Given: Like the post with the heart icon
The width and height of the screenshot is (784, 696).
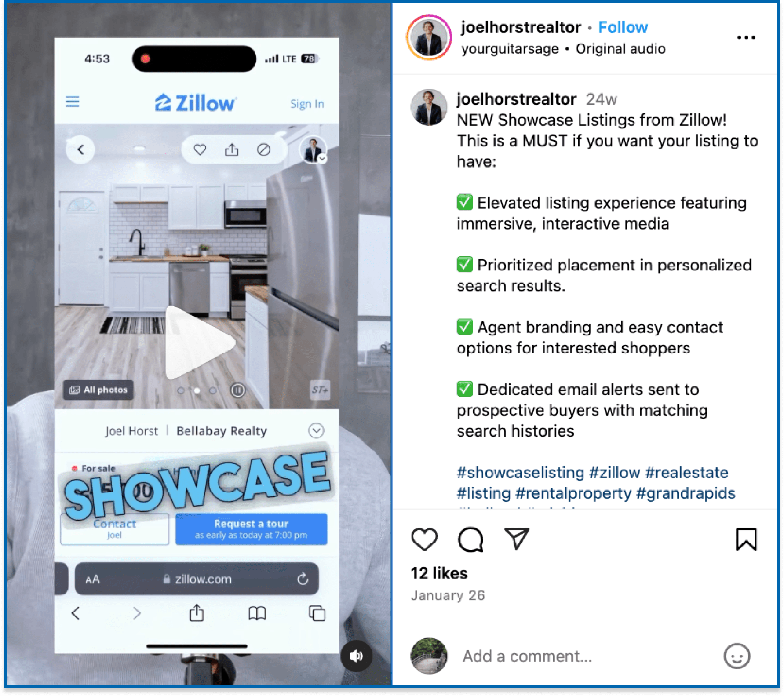Looking at the screenshot, I should (x=424, y=539).
